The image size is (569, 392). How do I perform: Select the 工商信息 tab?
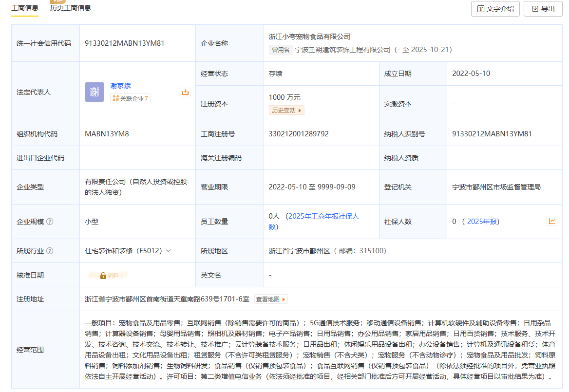click(x=25, y=8)
